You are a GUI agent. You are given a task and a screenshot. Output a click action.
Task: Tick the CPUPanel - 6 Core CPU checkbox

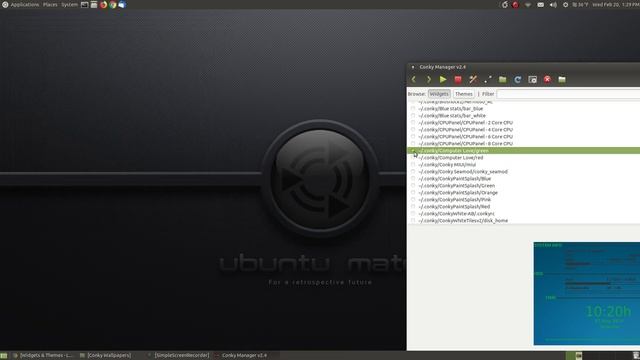tap(413, 136)
